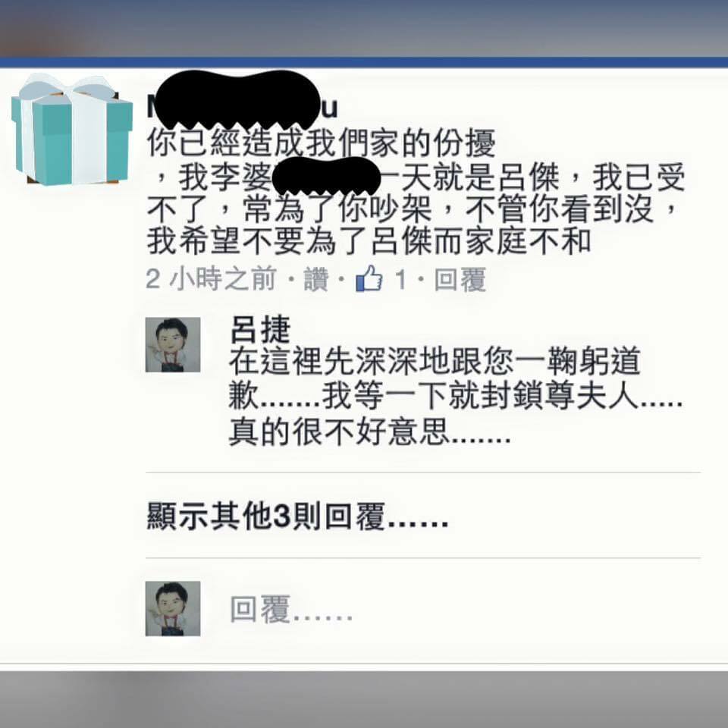Click the reply line 在這裡先深深地跟您一鞠躬道
The width and height of the screenshot is (728, 728).
click(435, 361)
